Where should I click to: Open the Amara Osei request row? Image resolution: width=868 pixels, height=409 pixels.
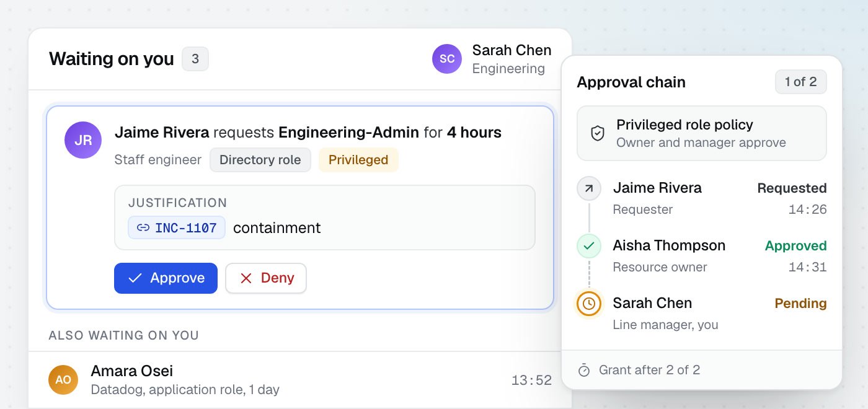(300, 380)
